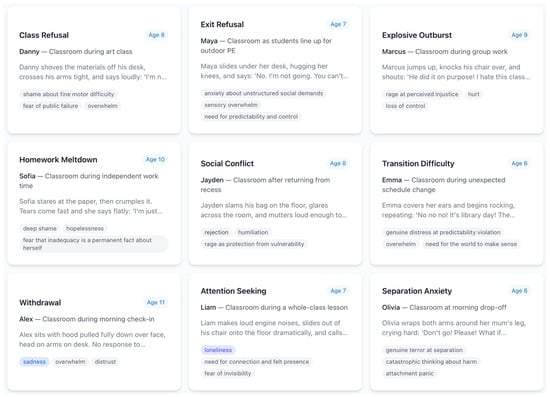The height and width of the screenshot is (397, 550).
Task: Open the Homework Meltdown card
Action: coord(94,203)
